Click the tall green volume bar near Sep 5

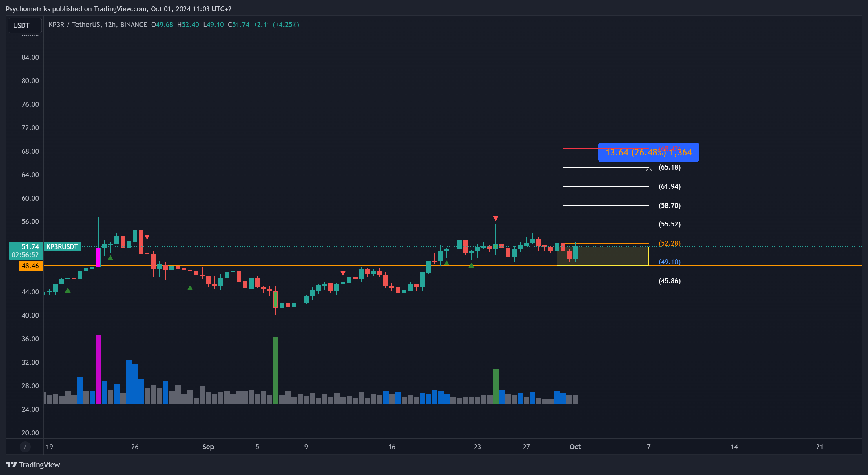275,370
